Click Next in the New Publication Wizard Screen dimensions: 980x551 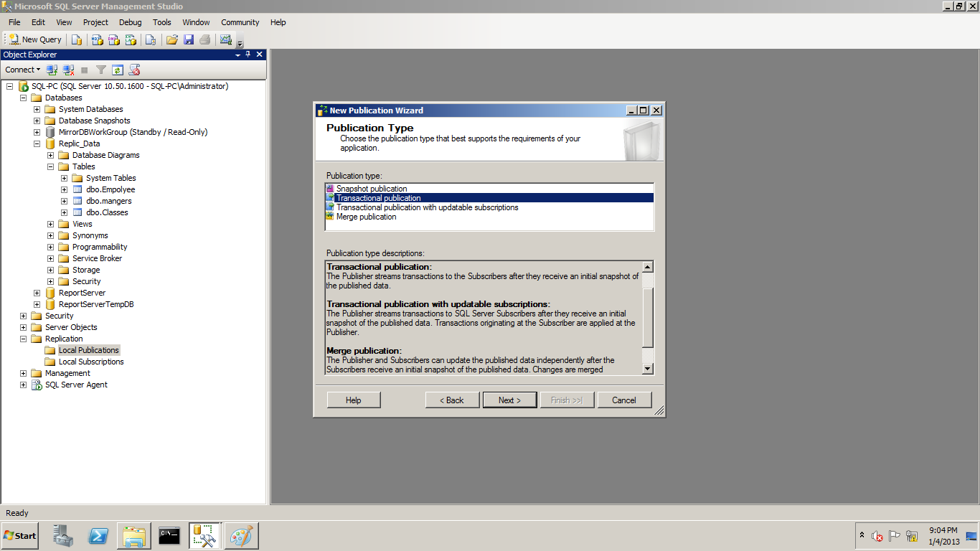tap(509, 400)
